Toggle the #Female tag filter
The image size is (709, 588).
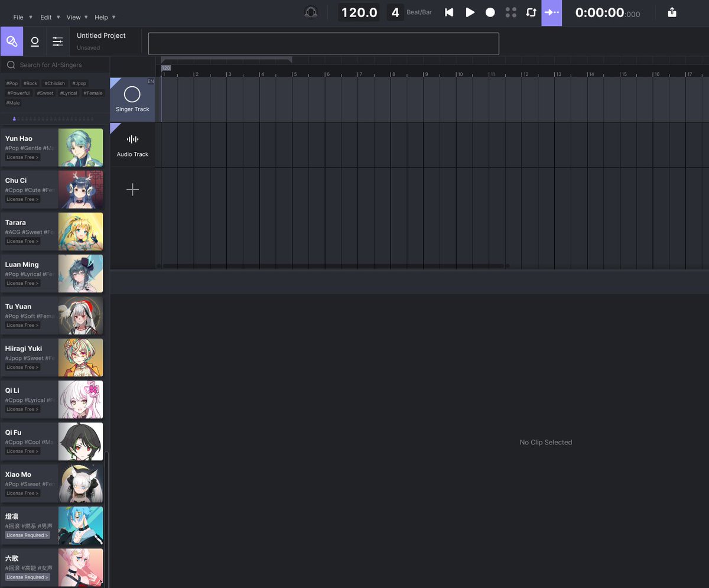[x=93, y=93]
